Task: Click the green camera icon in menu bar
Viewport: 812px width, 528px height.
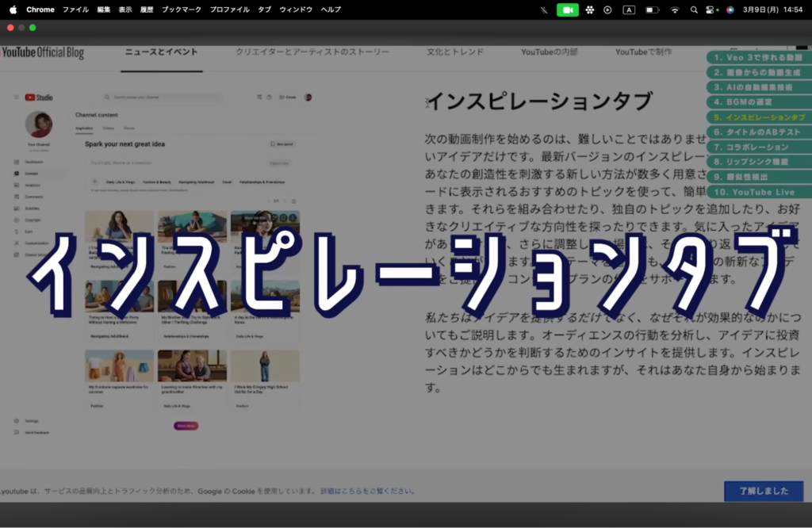Action: pyautogui.click(x=567, y=10)
